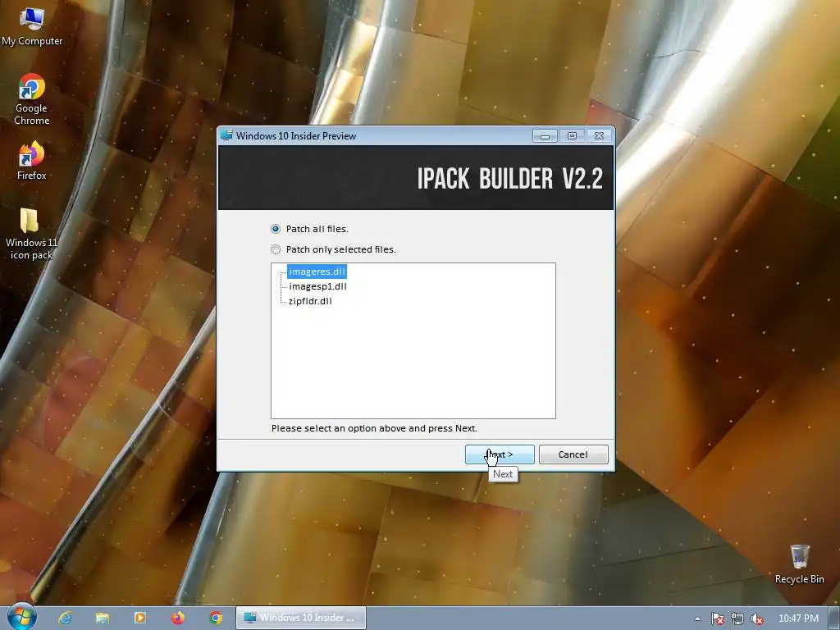Open the Recycle Bin on desktop

(799, 564)
